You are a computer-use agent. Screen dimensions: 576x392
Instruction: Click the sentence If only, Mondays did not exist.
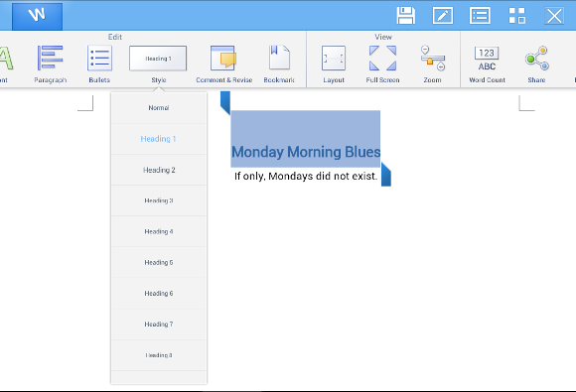[x=306, y=177]
